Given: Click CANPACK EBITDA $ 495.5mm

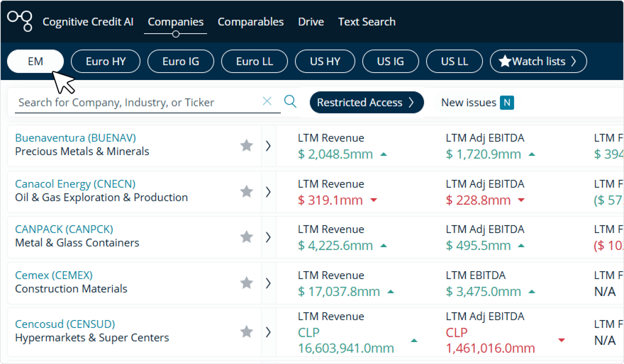Looking at the screenshot, I should click(478, 246).
